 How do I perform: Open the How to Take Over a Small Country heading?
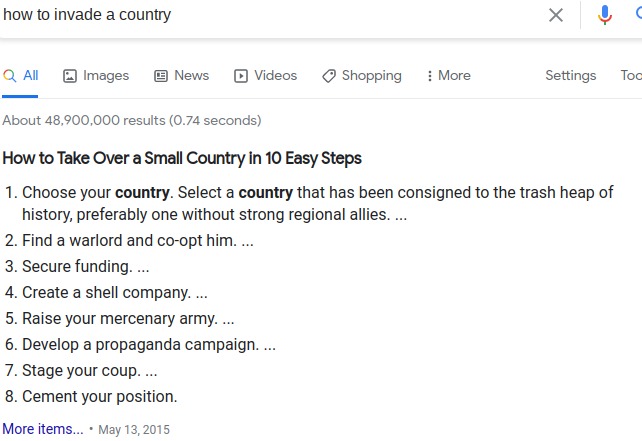[182, 158]
